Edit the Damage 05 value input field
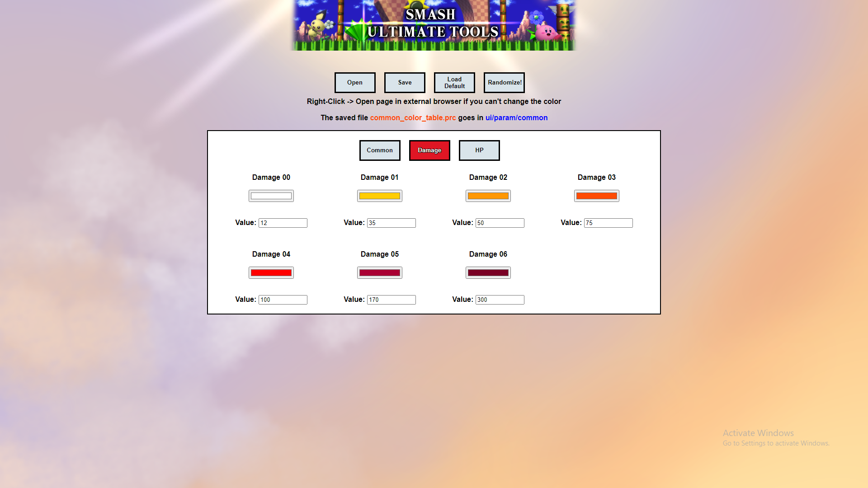 pyautogui.click(x=391, y=299)
